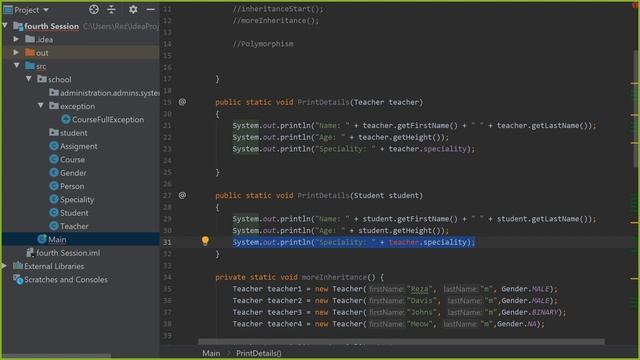640x360 pixels.
Task: Hide the Project tool window with minus icon
Action: tap(151, 9)
